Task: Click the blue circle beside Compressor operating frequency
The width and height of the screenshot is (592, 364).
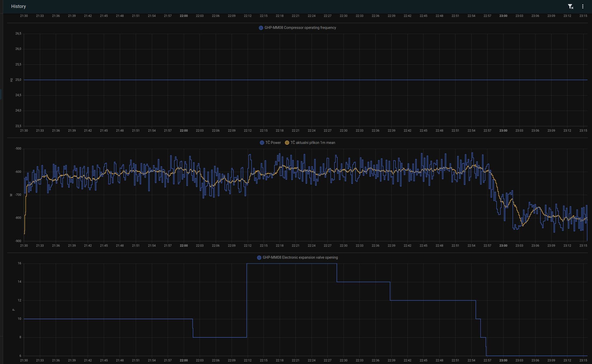Action: [x=261, y=28]
